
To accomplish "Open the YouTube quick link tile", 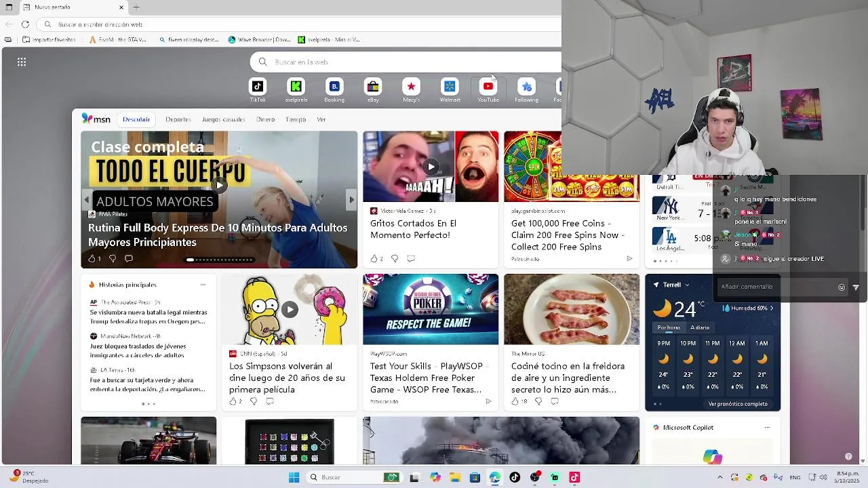I will point(488,90).
